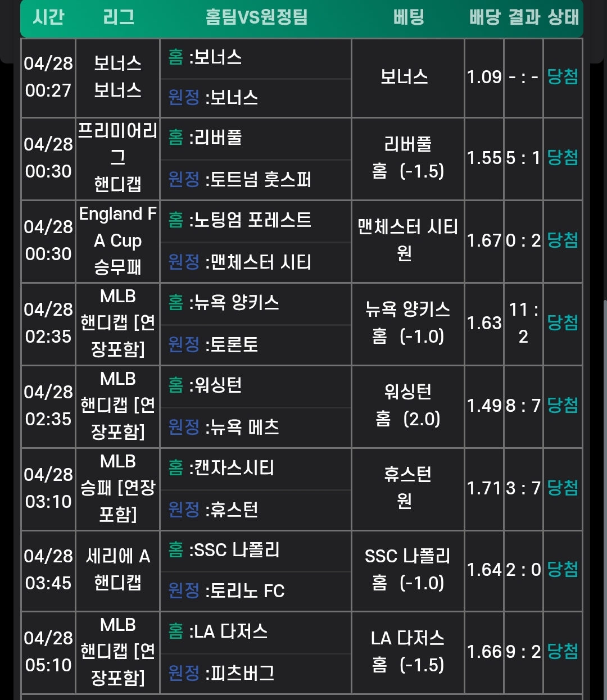Select the 홈팀VS원정팀 column header
This screenshot has width=607, height=700.
click(256, 17)
